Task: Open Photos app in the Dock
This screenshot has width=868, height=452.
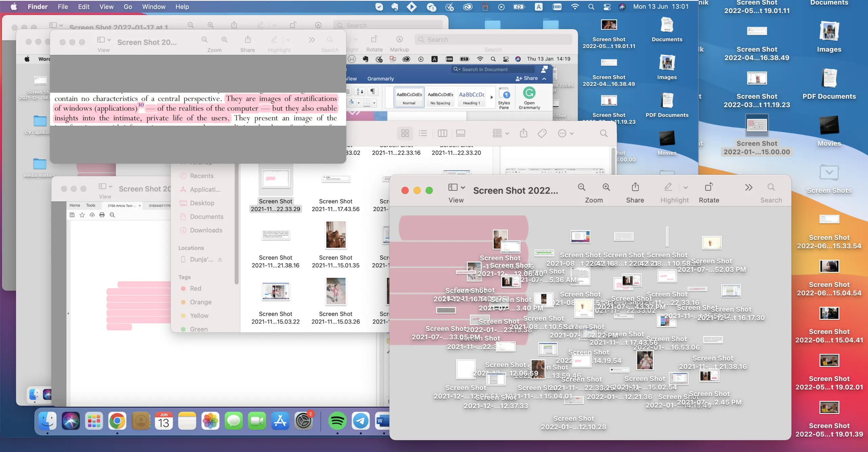Action: tap(210, 421)
